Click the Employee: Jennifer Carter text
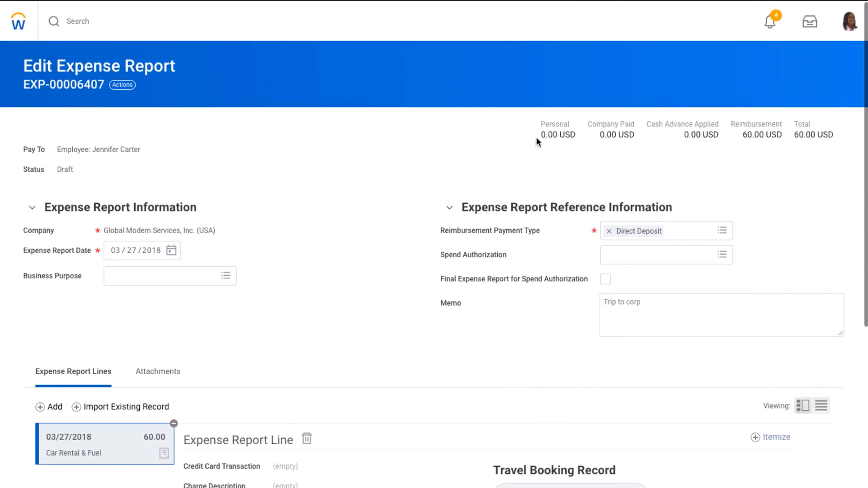The height and width of the screenshot is (488, 868). pyautogui.click(x=99, y=150)
